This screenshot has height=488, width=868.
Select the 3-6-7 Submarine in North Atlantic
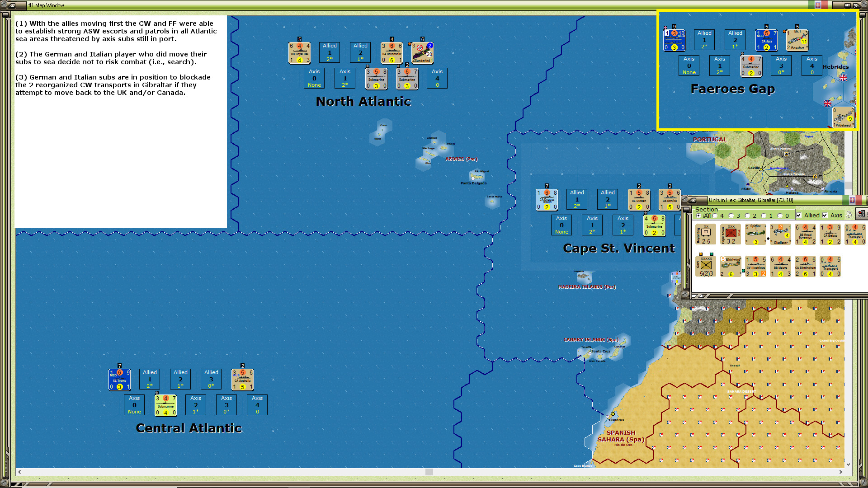407,79
